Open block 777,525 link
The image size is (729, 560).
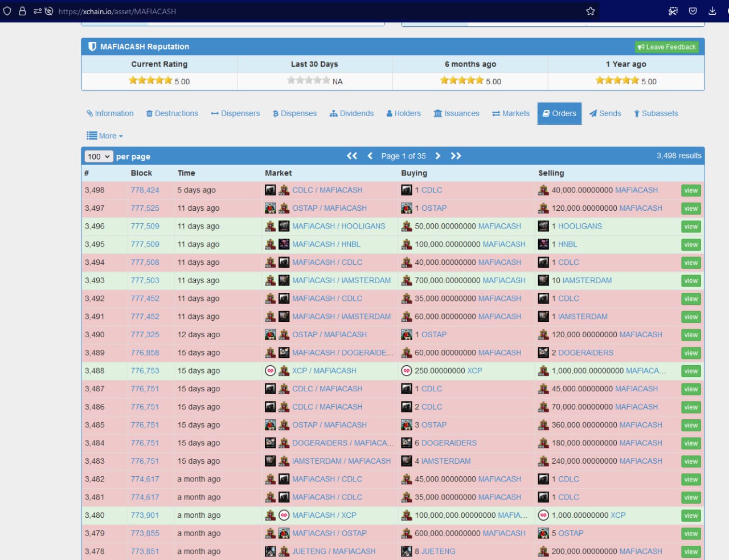point(145,209)
